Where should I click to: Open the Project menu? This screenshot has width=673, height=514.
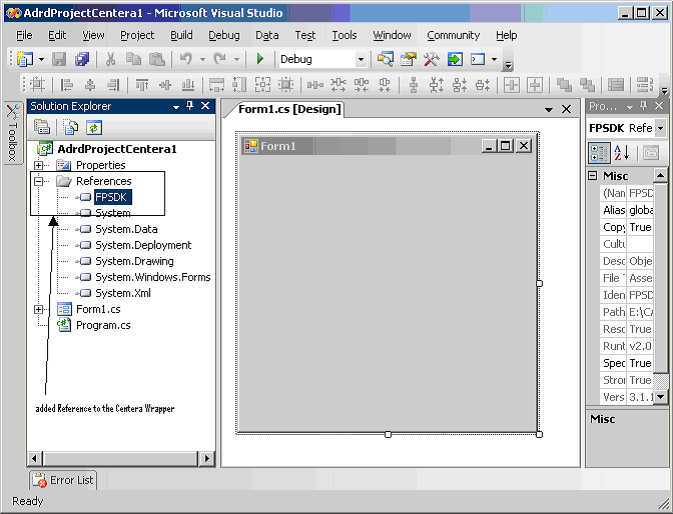(x=137, y=35)
